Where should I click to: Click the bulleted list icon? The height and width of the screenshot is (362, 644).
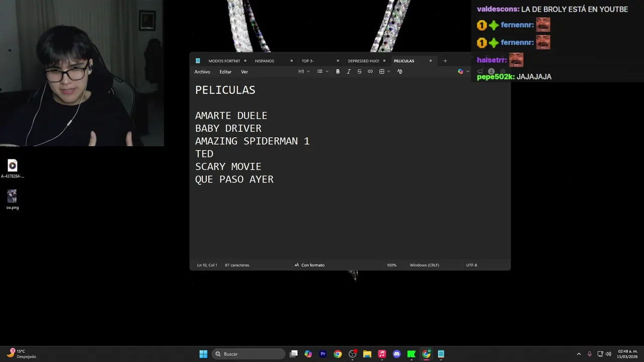pos(320,71)
